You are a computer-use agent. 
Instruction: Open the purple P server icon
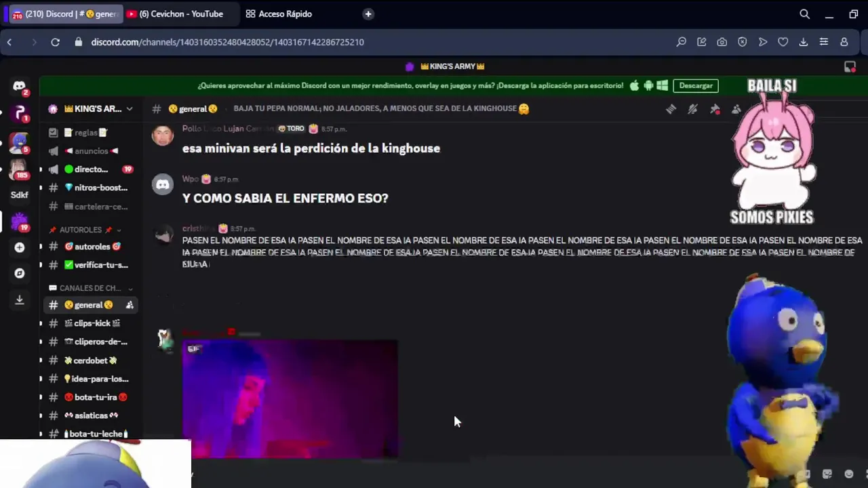pyautogui.click(x=19, y=114)
